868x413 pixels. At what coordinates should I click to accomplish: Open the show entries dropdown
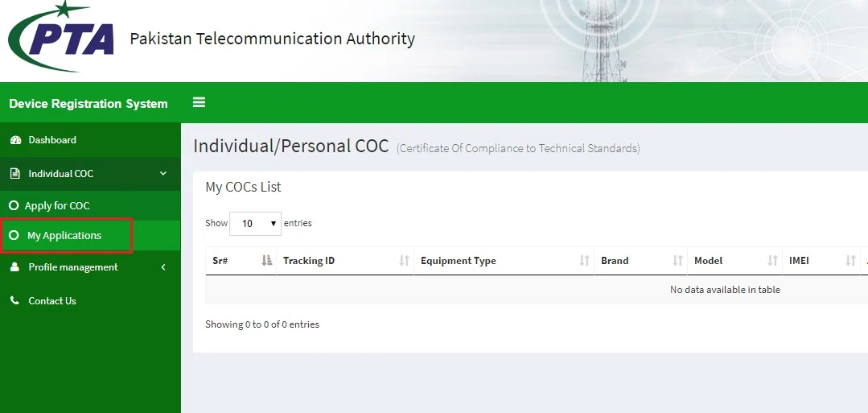point(255,223)
